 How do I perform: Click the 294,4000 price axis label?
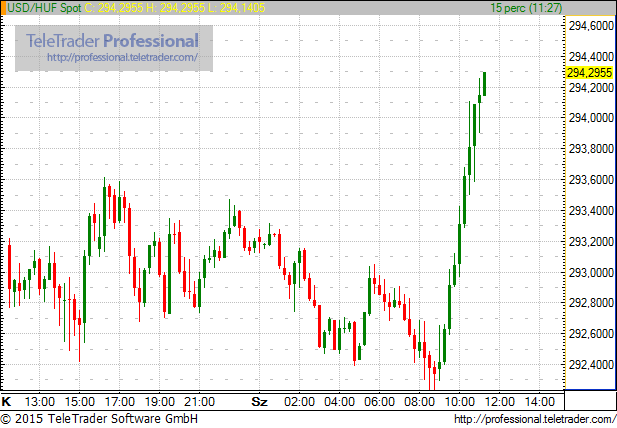[591, 57]
